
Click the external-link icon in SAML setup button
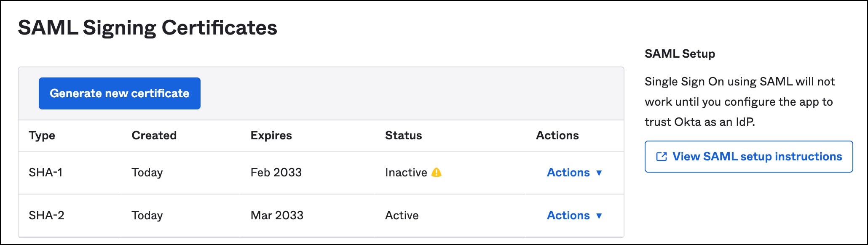pyautogui.click(x=662, y=157)
